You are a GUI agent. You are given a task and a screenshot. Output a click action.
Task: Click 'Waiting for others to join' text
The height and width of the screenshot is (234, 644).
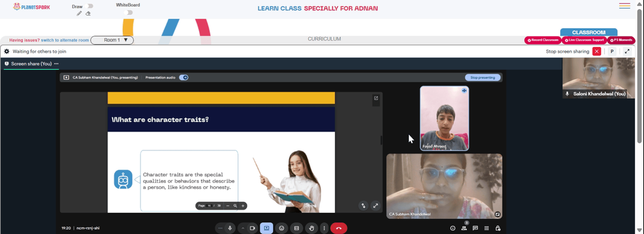[39, 51]
